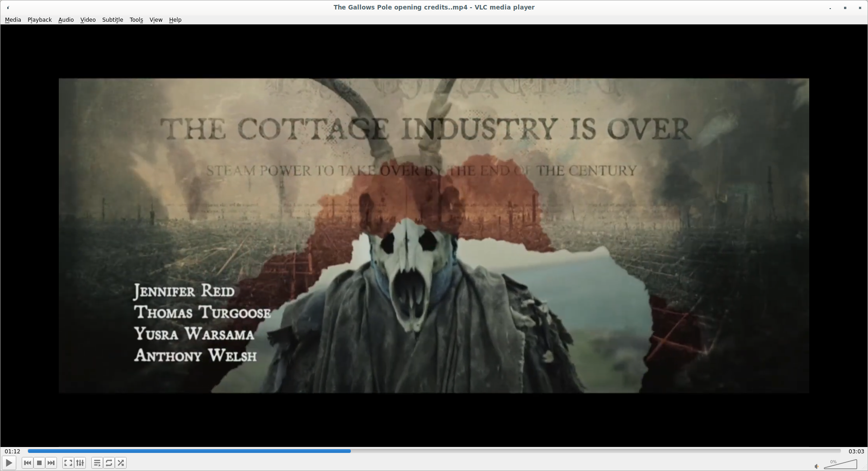868x471 pixels.
Task: Open the Playback menu
Action: 40,20
